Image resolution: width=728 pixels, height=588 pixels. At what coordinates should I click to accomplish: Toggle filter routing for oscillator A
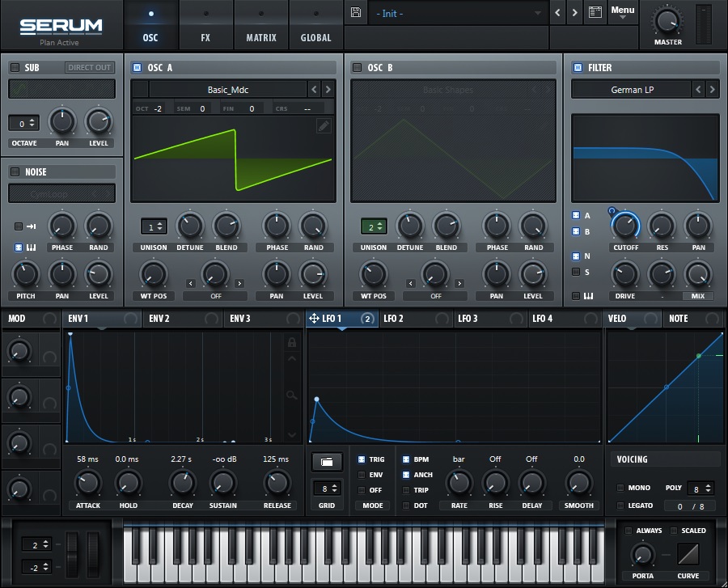pyautogui.click(x=576, y=215)
